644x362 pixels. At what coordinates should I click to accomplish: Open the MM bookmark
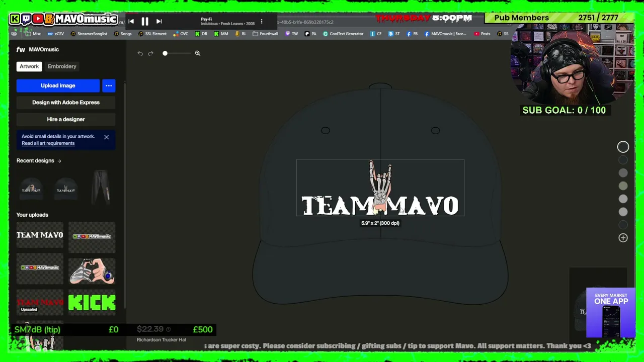pos(221,34)
